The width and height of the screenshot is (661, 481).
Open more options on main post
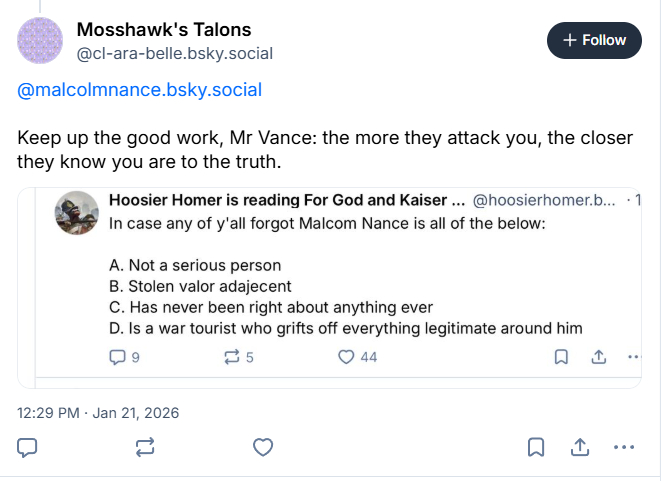pyautogui.click(x=624, y=447)
